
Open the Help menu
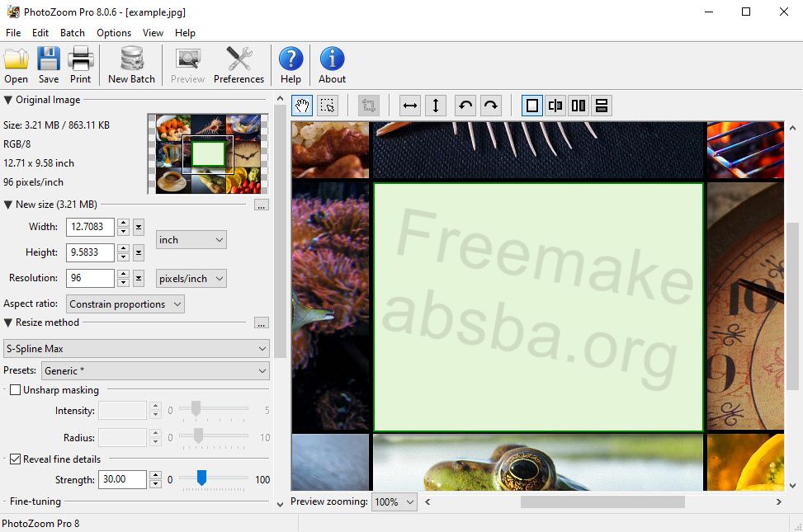185,33
